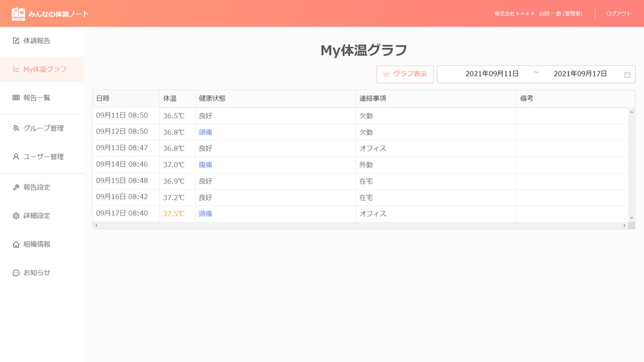
Task: Open 報告設定 wrench icon
Action: click(x=16, y=188)
